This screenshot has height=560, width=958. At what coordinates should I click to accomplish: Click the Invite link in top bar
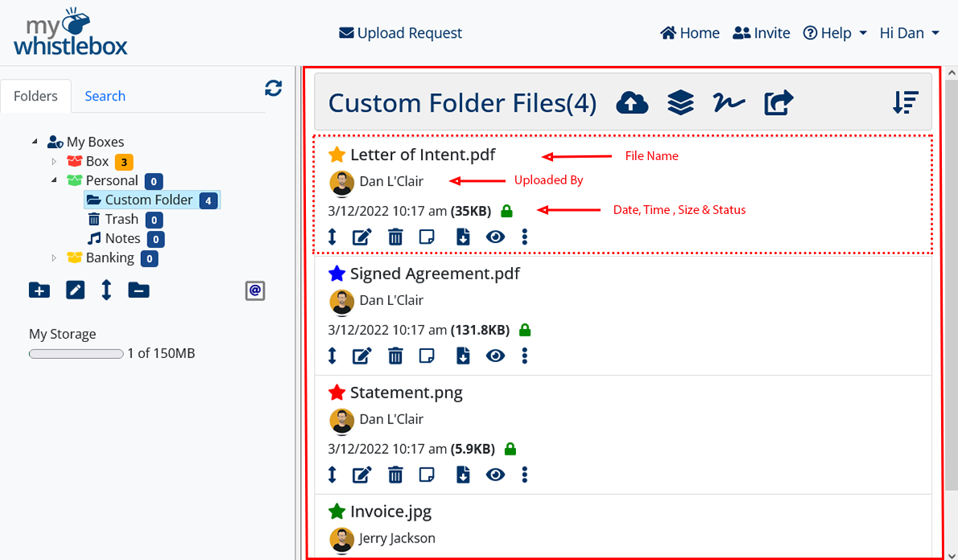762,33
